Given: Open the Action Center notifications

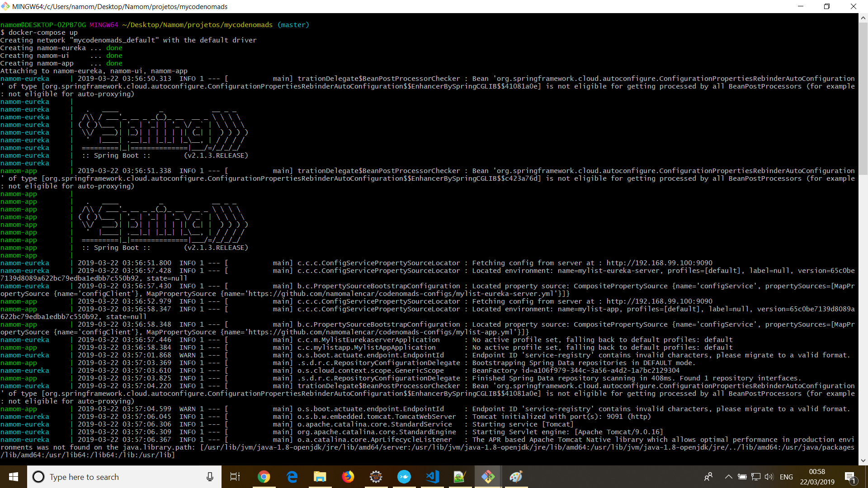Looking at the screenshot, I should 850,477.
